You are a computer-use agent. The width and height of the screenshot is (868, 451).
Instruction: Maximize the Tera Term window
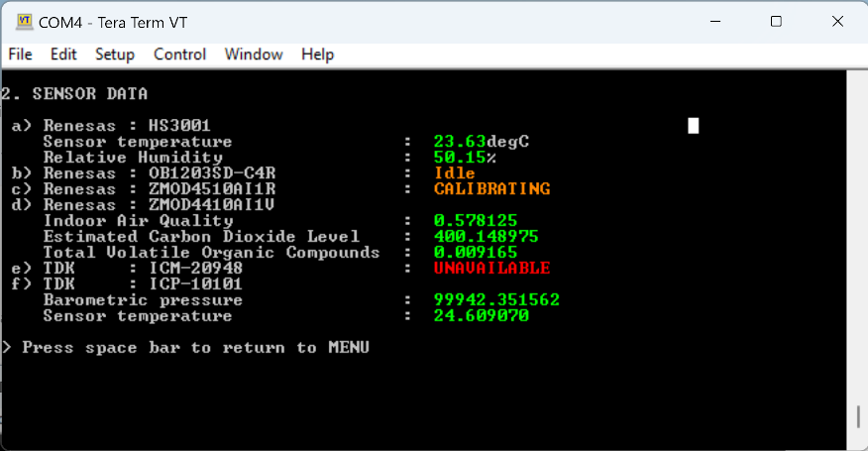[x=776, y=22]
